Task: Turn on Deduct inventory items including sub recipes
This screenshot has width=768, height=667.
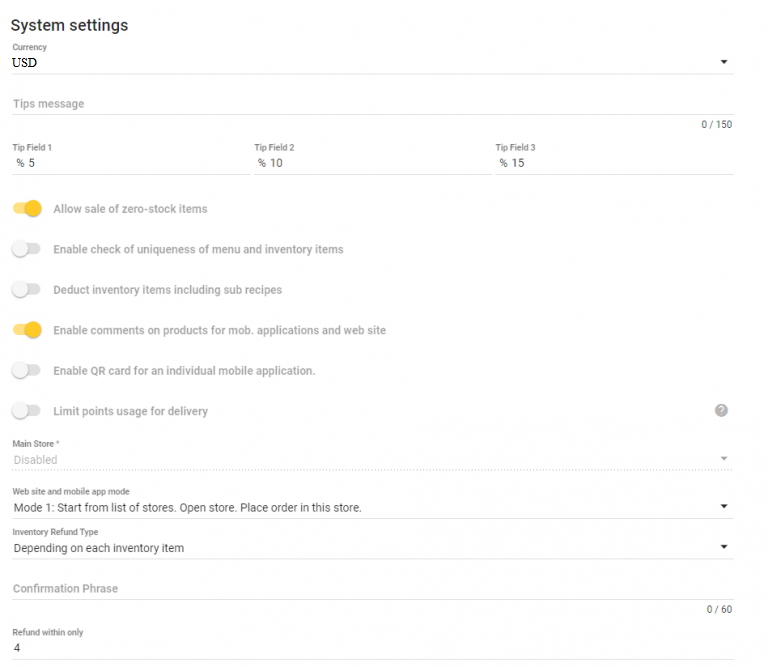Action: click(27, 289)
